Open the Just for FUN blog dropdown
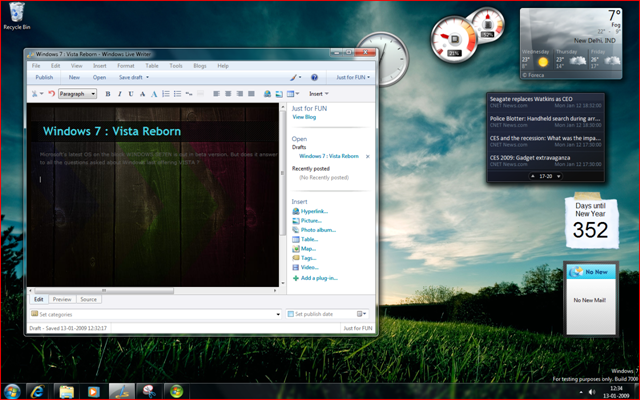640x400 pixels. pos(353,77)
